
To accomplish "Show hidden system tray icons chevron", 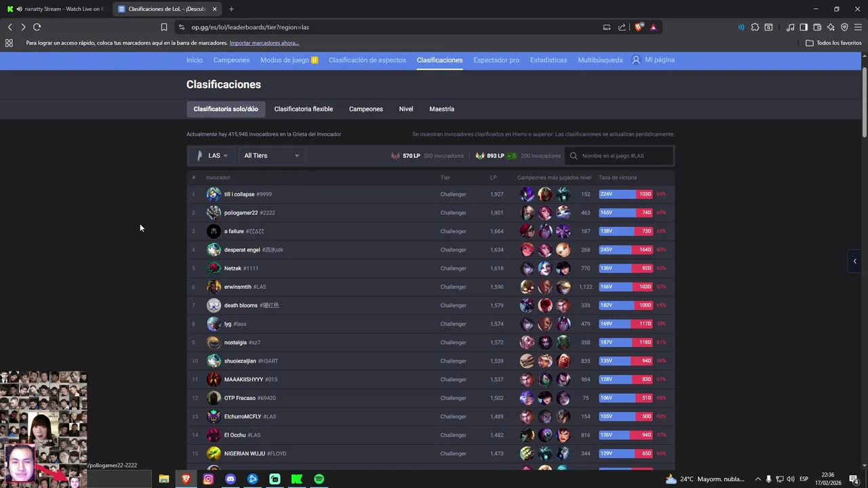I will (x=758, y=479).
